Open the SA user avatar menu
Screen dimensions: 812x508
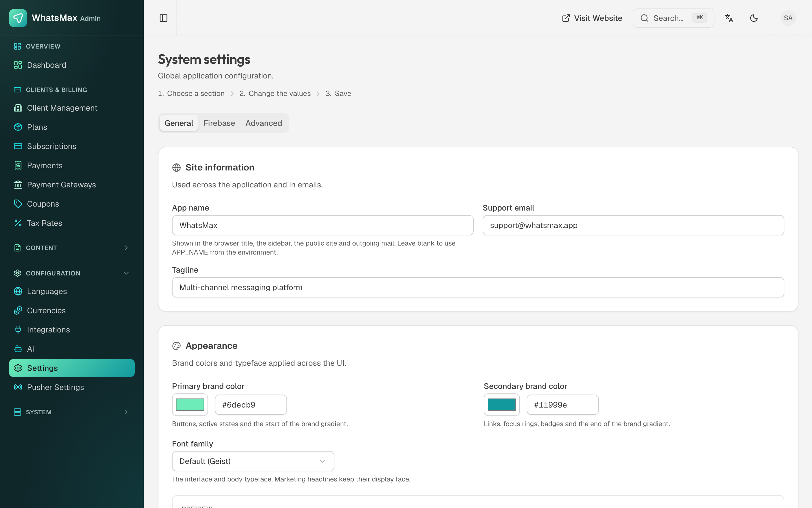pos(788,18)
